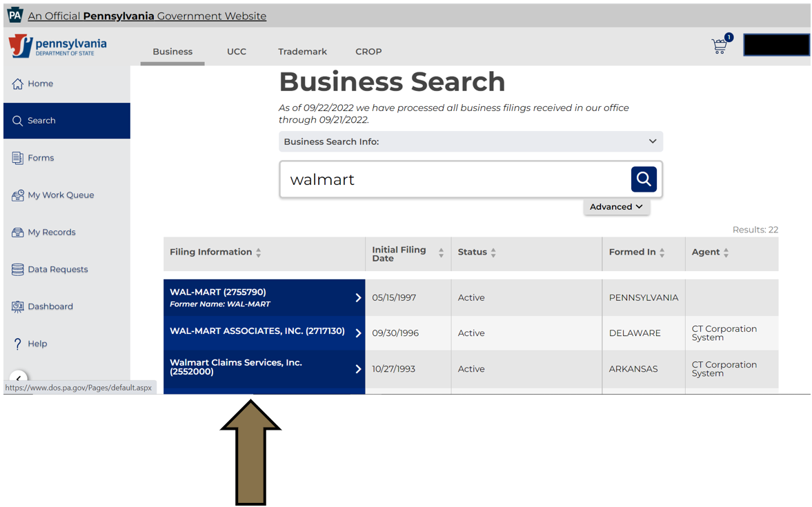Click inside the walmart search field
812x507 pixels.
pyautogui.click(x=414, y=179)
